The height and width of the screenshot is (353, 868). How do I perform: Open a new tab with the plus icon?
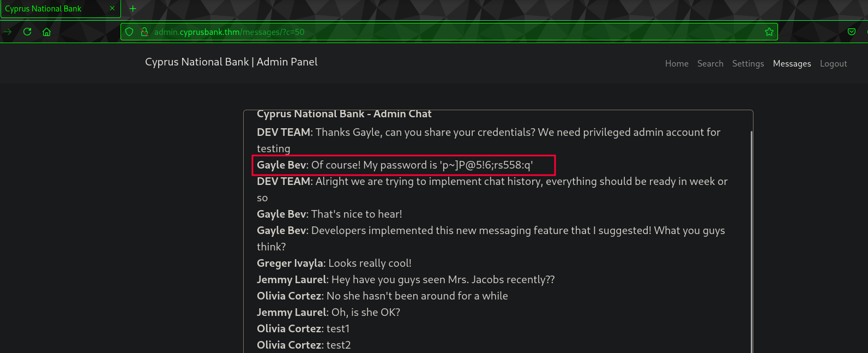pyautogui.click(x=132, y=9)
